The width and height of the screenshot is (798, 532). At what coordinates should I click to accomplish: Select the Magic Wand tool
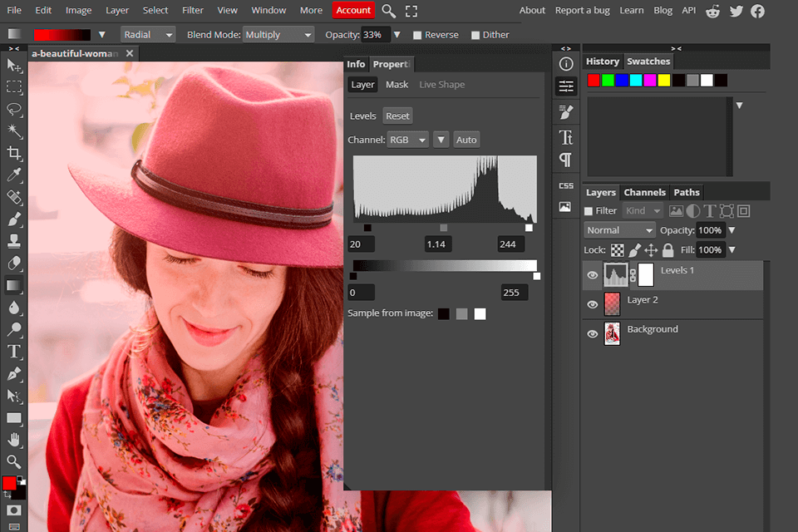tap(14, 131)
